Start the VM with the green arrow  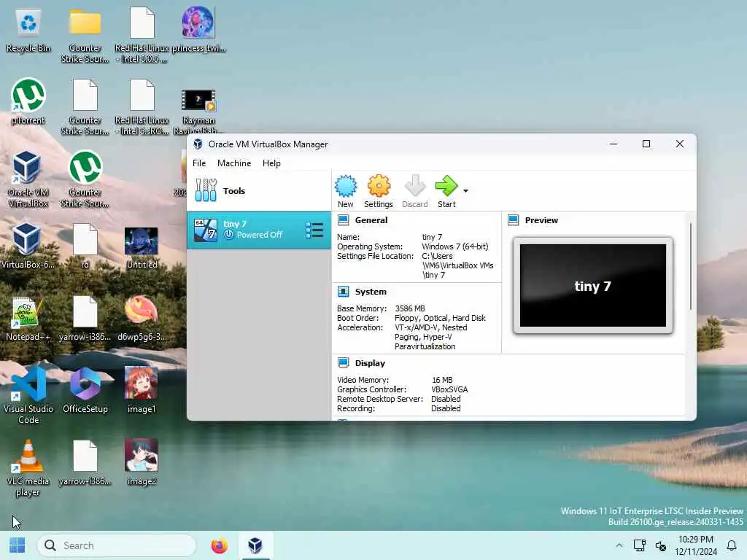tap(446, 191)
